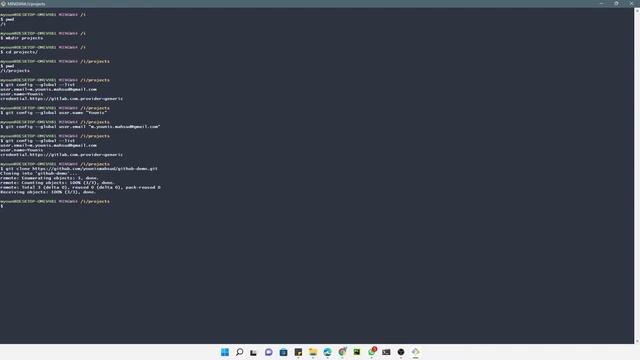Click the "cd projects/" command line
Screen dimensions: 640x360
click(19, 52)
